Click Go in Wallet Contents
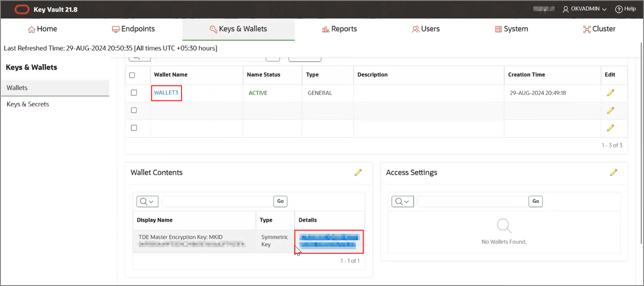 pyautogui.click(x=281, y=201)
